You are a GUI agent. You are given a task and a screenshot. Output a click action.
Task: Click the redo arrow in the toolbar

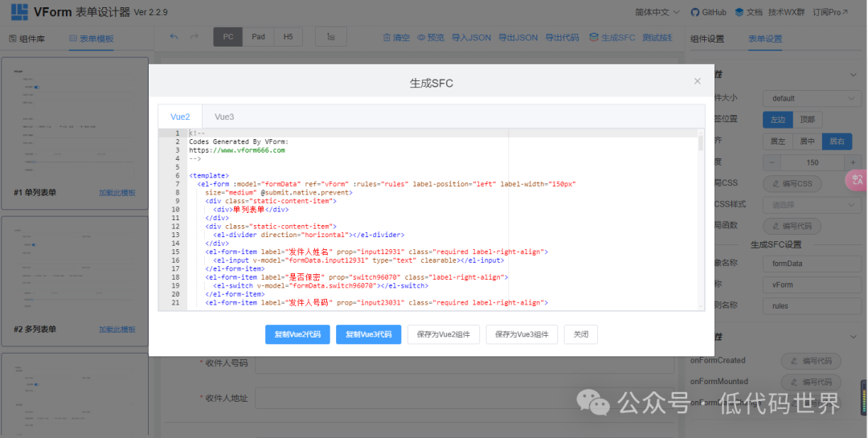click(194, 37)
